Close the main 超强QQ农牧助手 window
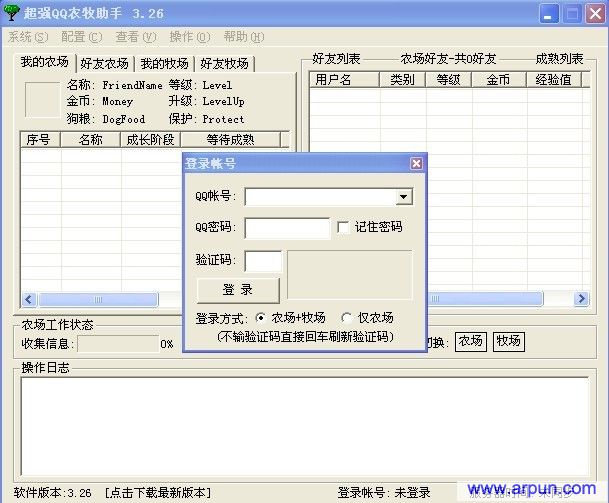Image resolution: width=609 pixels, height=503 pixels. [x=595, y=14]
